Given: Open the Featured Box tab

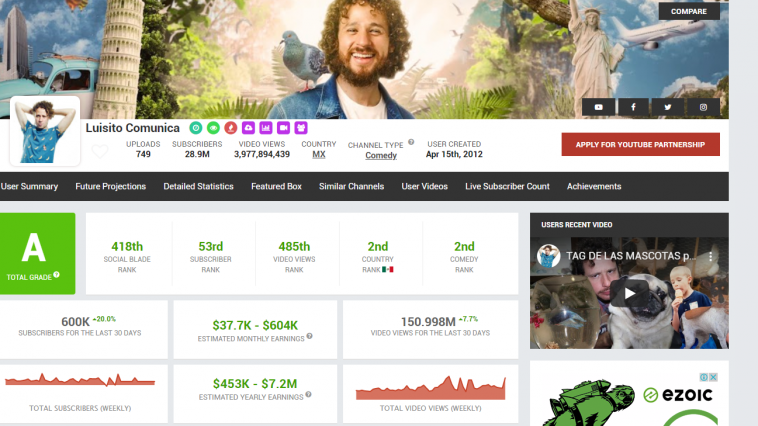Looking at the screenshot, I should coord(277,186).
